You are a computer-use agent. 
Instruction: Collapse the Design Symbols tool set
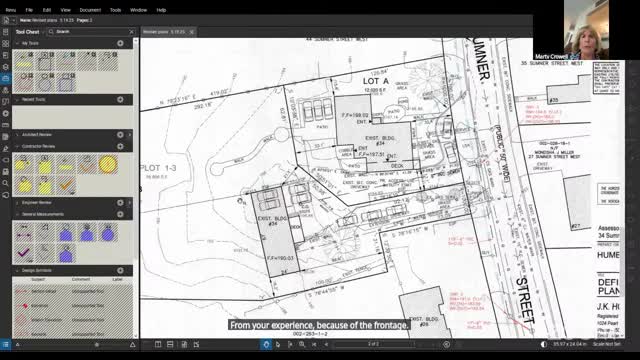pyautogui.click(x=17, y=271)
